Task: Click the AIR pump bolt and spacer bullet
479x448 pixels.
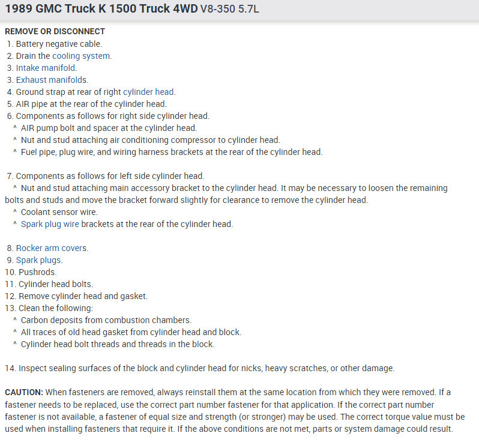Action: coord(109,128)
